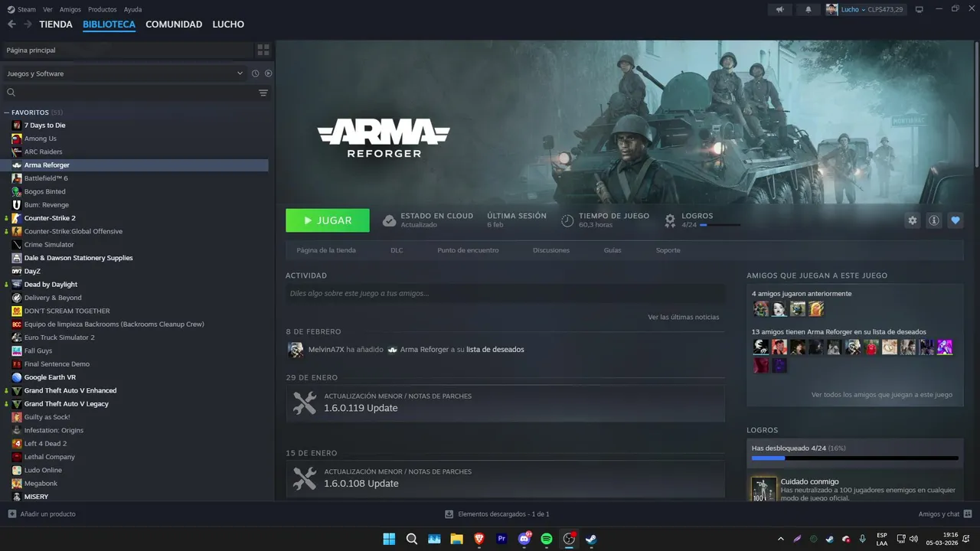
Task: Open Página de la tienda link
Action: coord(326,250)
